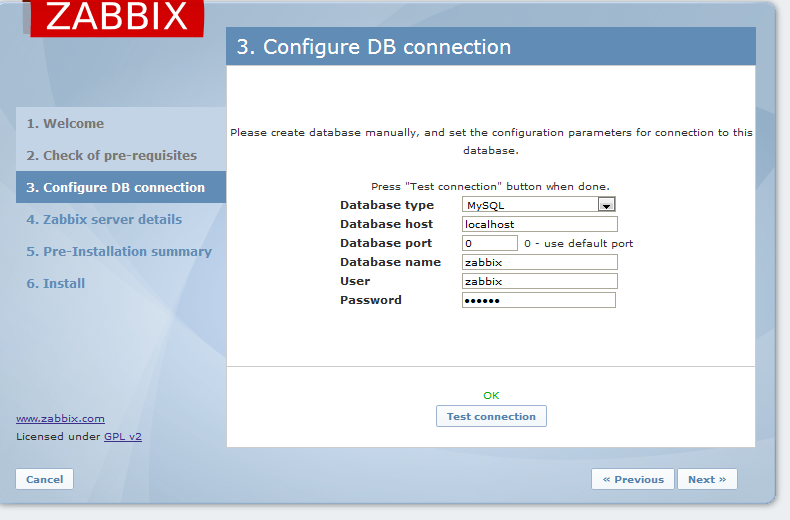Click the ZABBIX logo
The height and width of the screenshot is (520, 790).
click(x=117, y=17)
